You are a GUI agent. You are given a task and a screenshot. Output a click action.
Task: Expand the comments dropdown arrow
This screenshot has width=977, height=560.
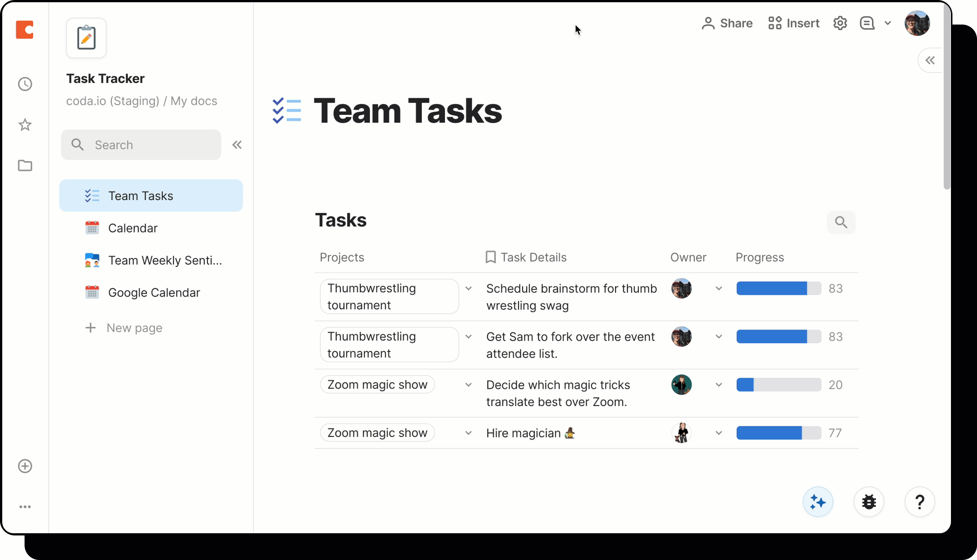tap(888, 23)
